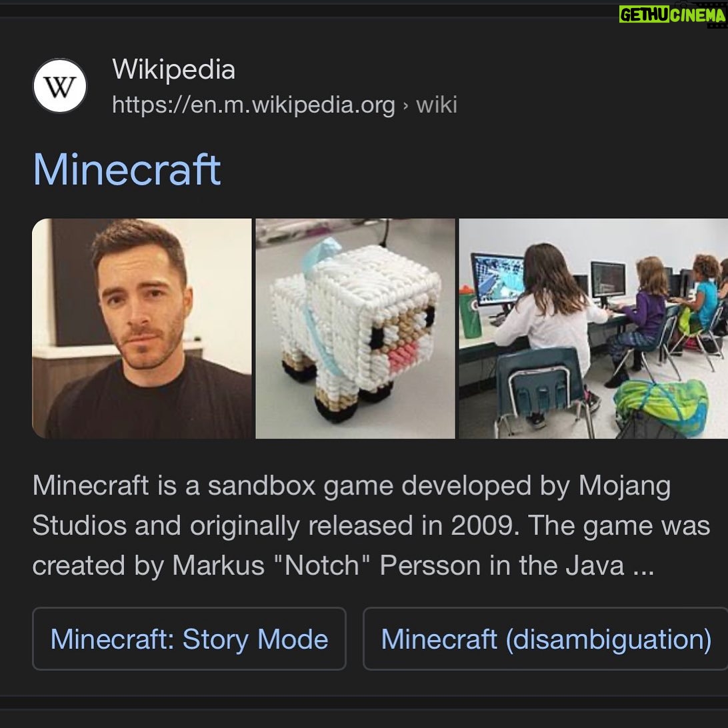Click the GethuCinema watermark logo
Screen dimensions: 728x728
(x=672, y=15)
